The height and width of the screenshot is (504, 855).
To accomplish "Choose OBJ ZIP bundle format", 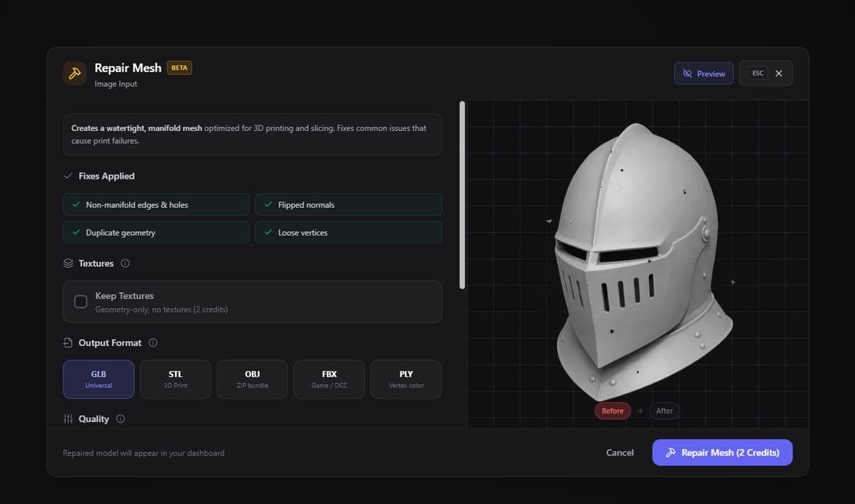I will coord(252,379).
